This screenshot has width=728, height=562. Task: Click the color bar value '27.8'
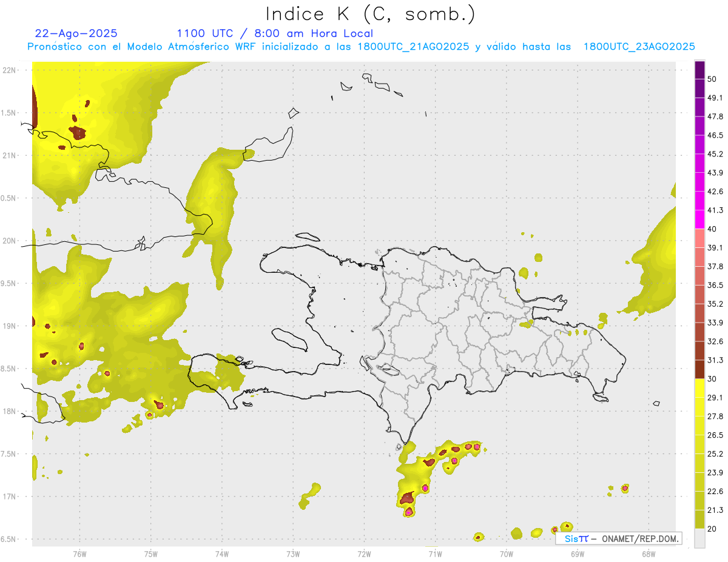click(x=715, y=416)
